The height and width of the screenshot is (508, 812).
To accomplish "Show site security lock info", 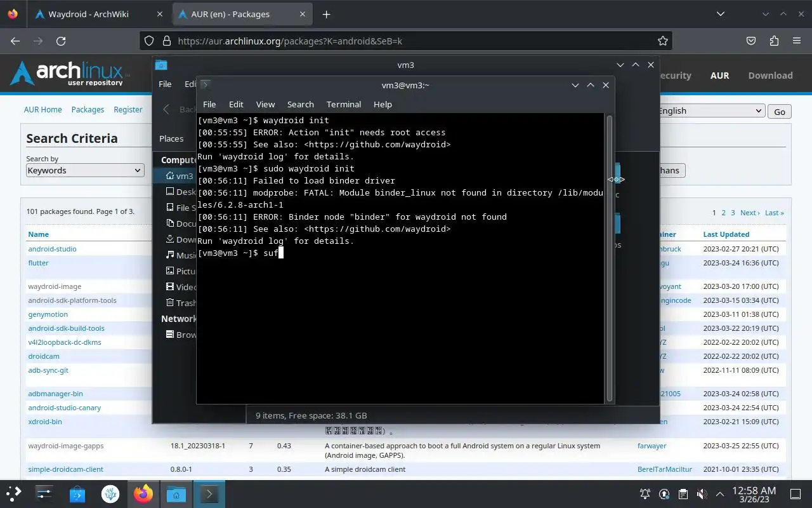I will tap(167, 41).
